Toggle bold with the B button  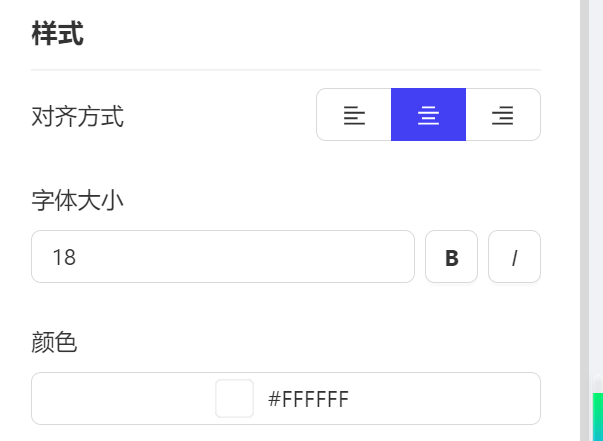point(451,257)
